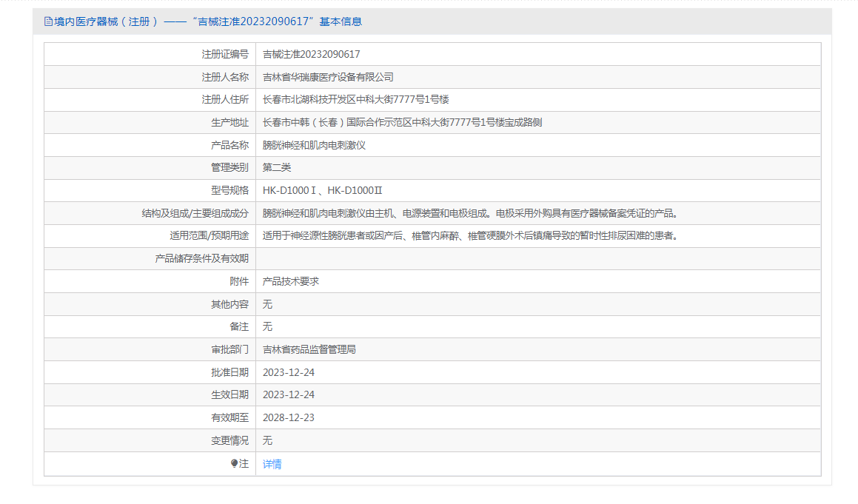Click the 生产地址 label
Screen dimensions: 858x504
(x=229, y=123)
